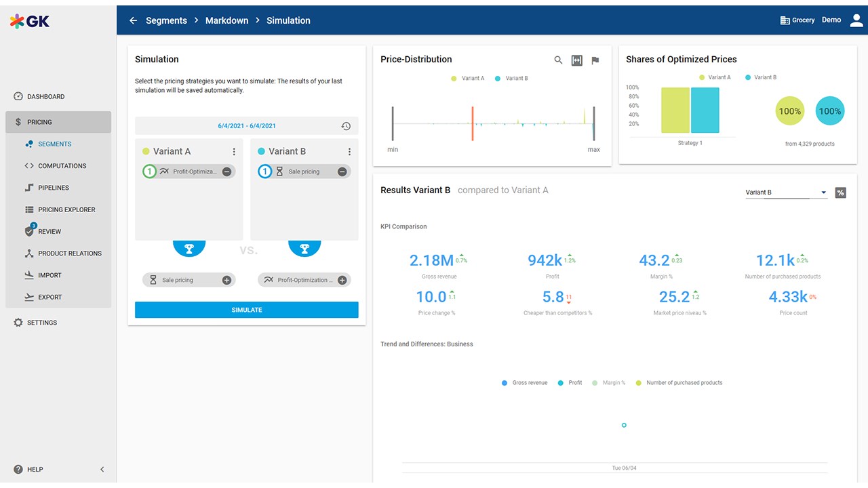The height and width of the screenshot is (488, 868).
Task: Toggle Margin % legend in trend chart
Action: tap(608, 383)
